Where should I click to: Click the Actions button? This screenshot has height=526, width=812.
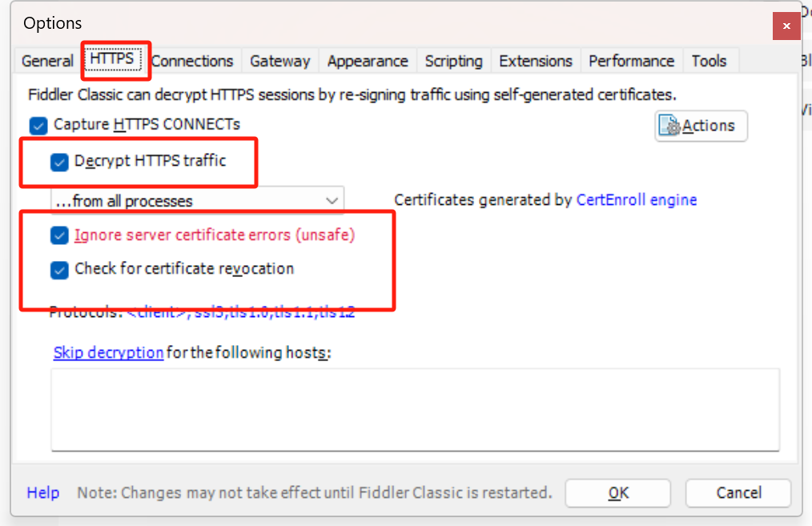point(701,126)
